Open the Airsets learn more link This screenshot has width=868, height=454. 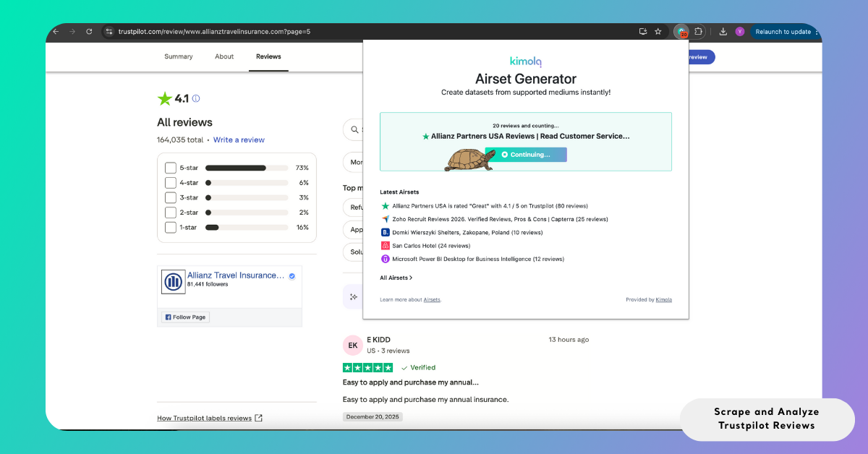432,299
